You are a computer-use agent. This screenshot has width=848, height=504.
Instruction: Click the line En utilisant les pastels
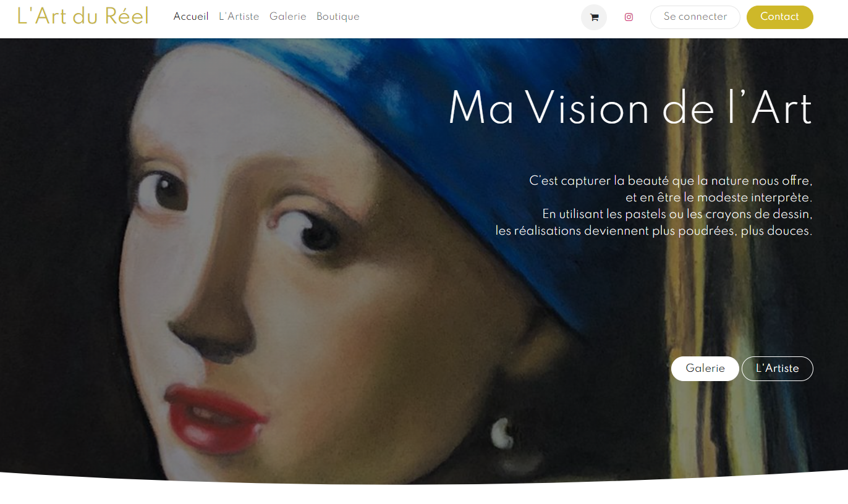[x=677, y=214]
